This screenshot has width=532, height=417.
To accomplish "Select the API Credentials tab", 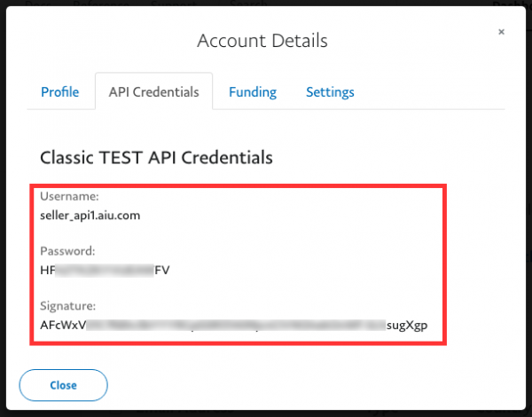I will (153, 92).
